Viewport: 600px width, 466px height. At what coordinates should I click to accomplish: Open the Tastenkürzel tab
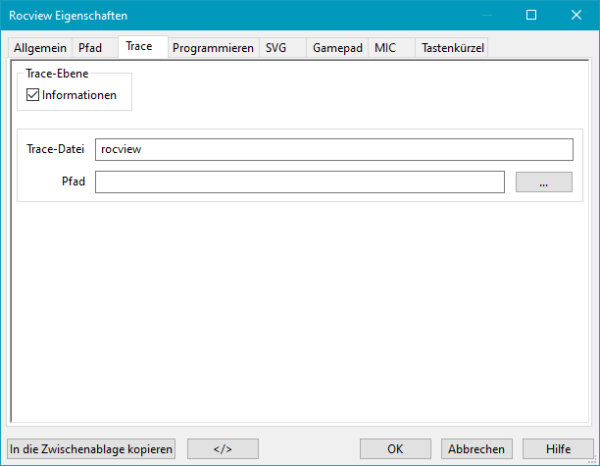click(451, 48)
